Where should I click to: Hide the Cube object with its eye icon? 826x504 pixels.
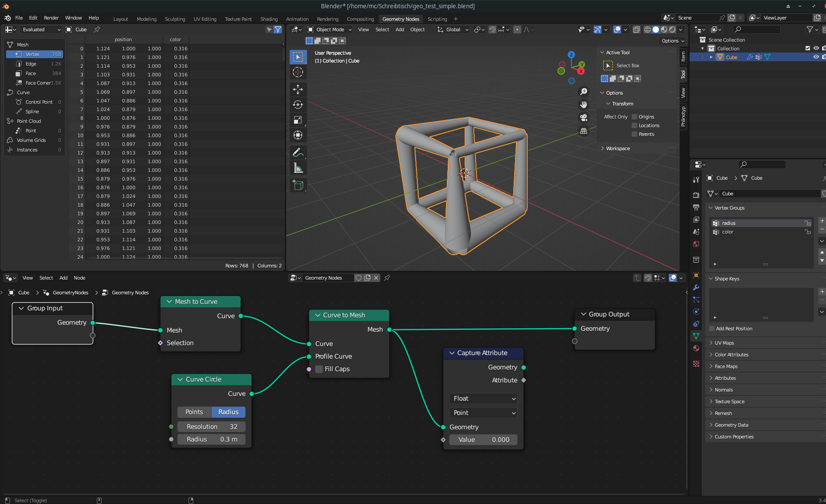tap(816, 57)
